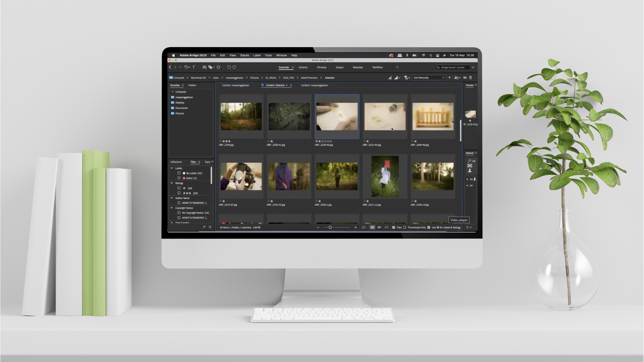Open the File menu

point(213,55)
